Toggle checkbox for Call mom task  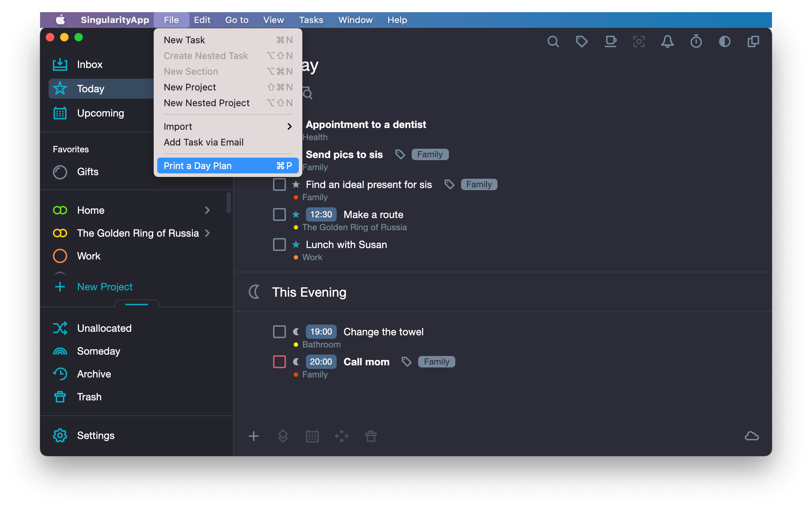(x=278, y=362)
